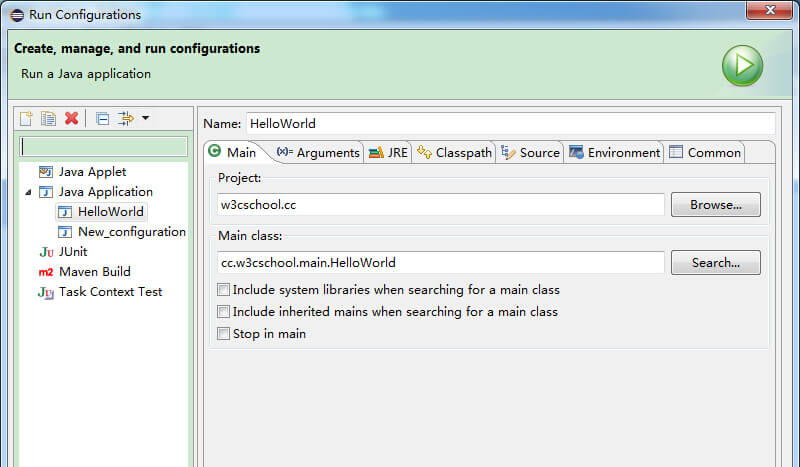Select the Java Applet tree entry
The width and height of the screenshot is (800, 467).
point(92,172)
